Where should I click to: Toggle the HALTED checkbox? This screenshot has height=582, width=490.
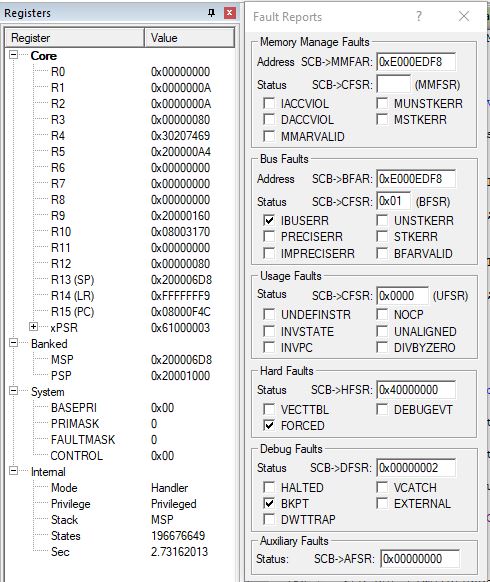tap(269, 487)
